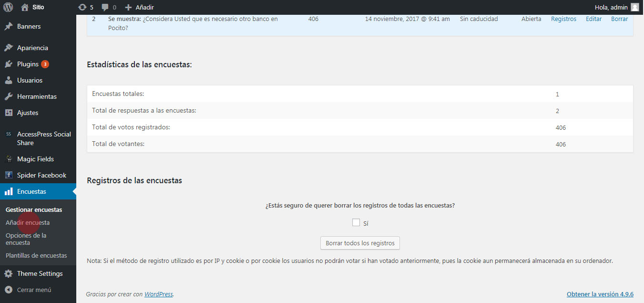
Task: Open Apariencia using its paintbrush icon
Action: [8, 47]
